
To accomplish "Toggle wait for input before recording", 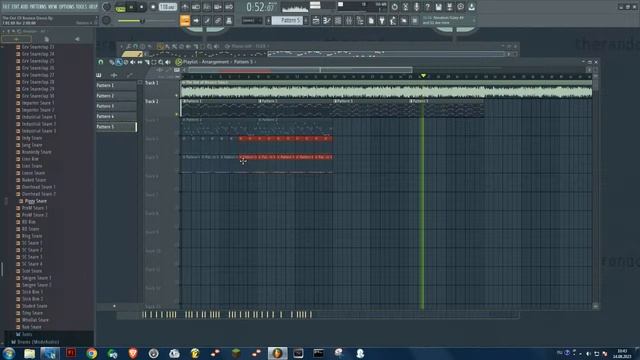I will click(x=196, y=7).
